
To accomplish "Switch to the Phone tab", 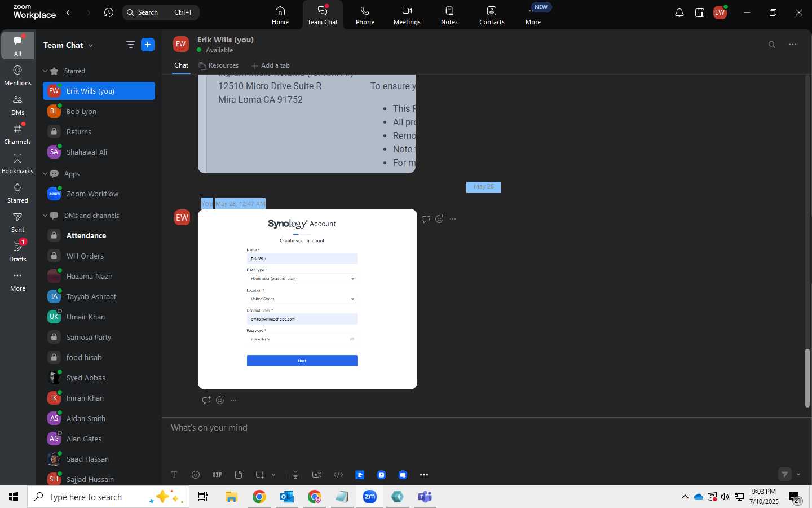I will point(365,15).
